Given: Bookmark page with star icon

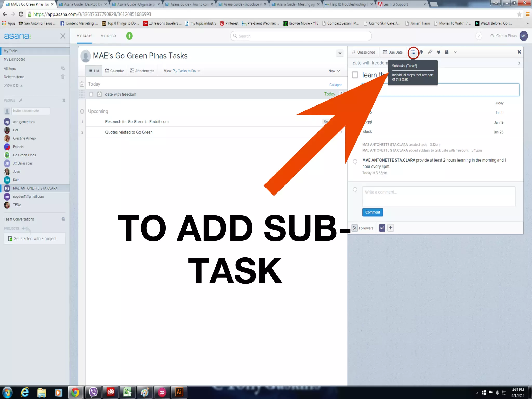Looking at the screenshot, I should pos(519,14).
